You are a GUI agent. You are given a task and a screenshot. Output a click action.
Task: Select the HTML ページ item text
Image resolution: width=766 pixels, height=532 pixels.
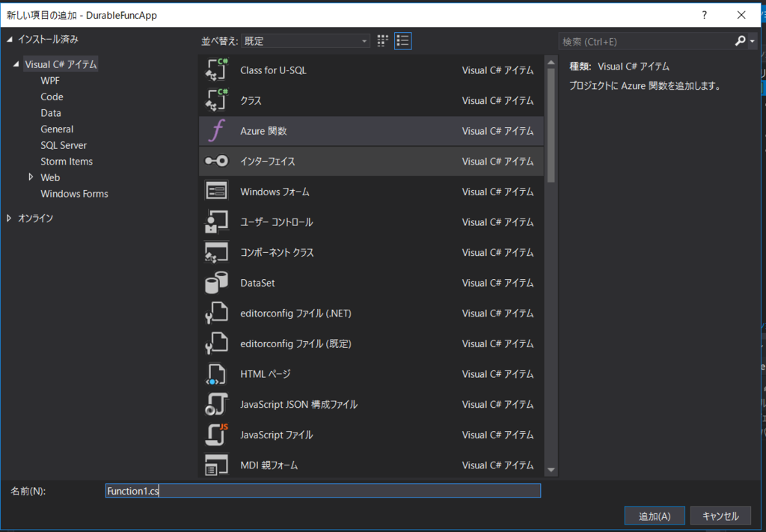click(266, 374)
